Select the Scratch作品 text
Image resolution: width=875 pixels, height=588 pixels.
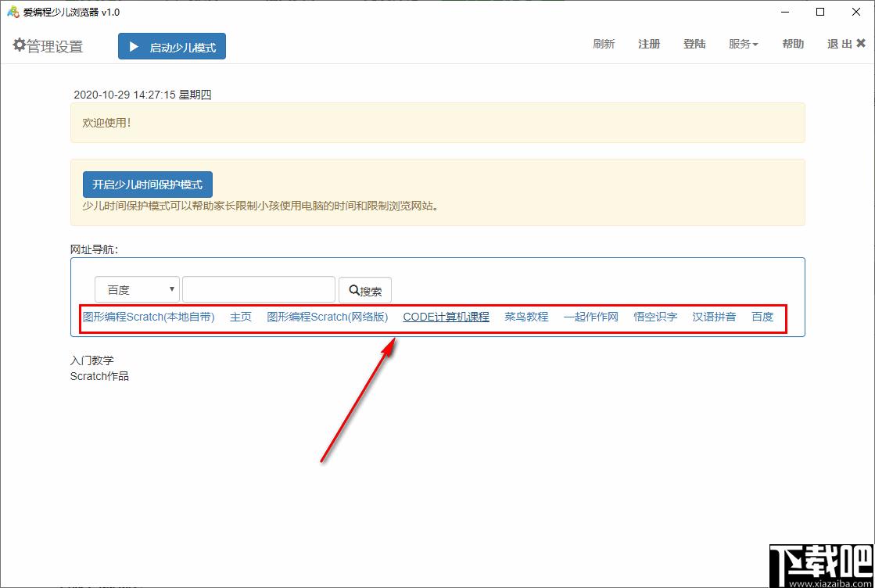[x=99, y=376]
